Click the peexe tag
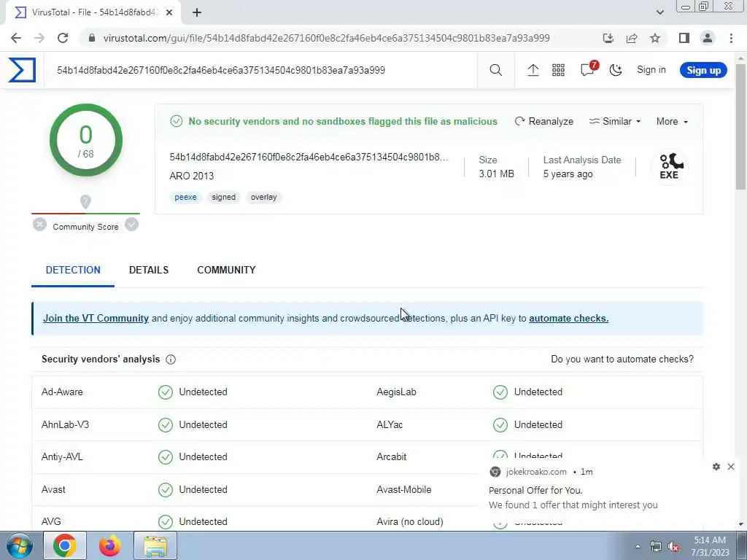The width and height of the screenshot is (747, 560). pyautogui.click(x=185, y=197)
